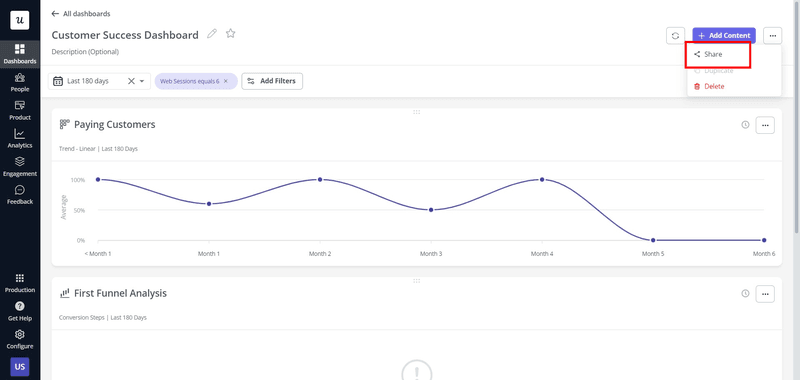Click the Month 4 data point

[542, 180]
